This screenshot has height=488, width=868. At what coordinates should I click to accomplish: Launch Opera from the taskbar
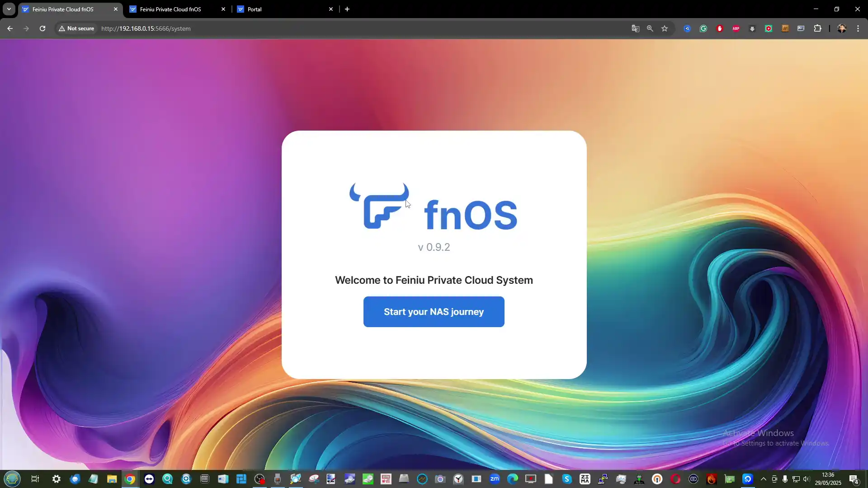pyautogui.click(x=675, y=479)
